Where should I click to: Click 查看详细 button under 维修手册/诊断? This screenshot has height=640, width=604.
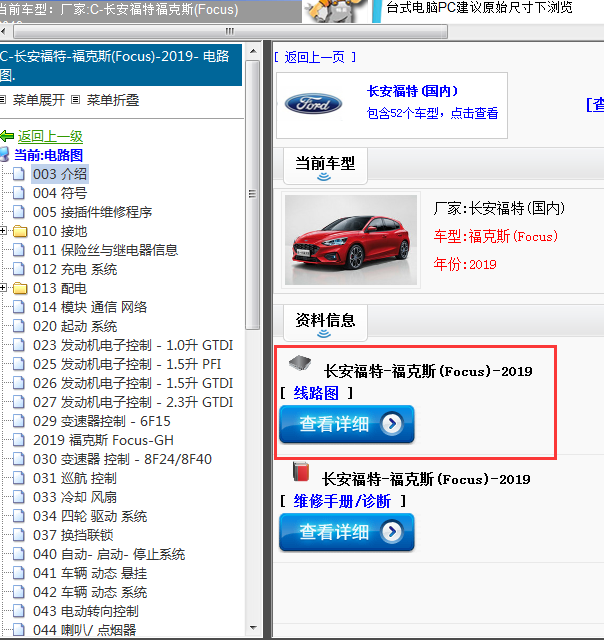[x=347, y=532]
